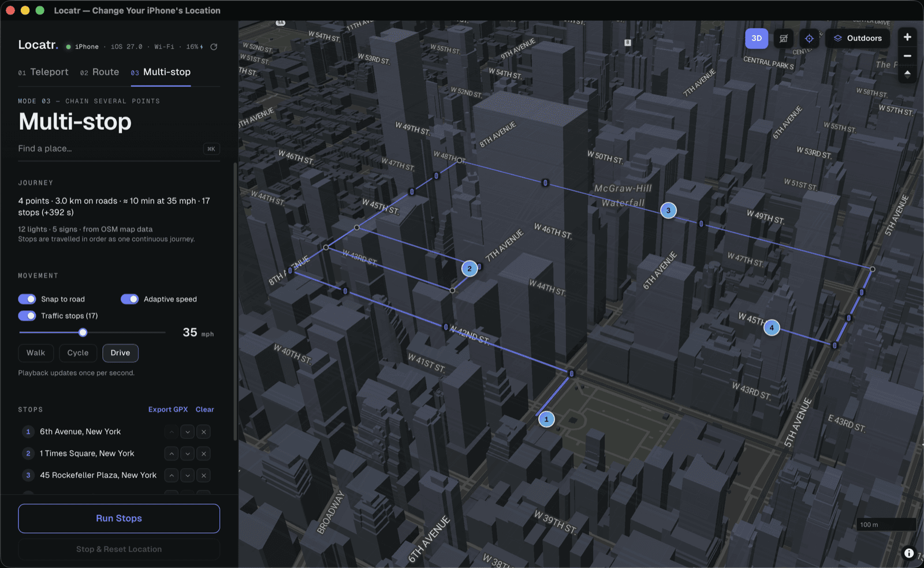This screenshot has width=924, height=568.
Task: Click the iPhone connected device status
Action: pyautogui.click(x=82, y=47)
